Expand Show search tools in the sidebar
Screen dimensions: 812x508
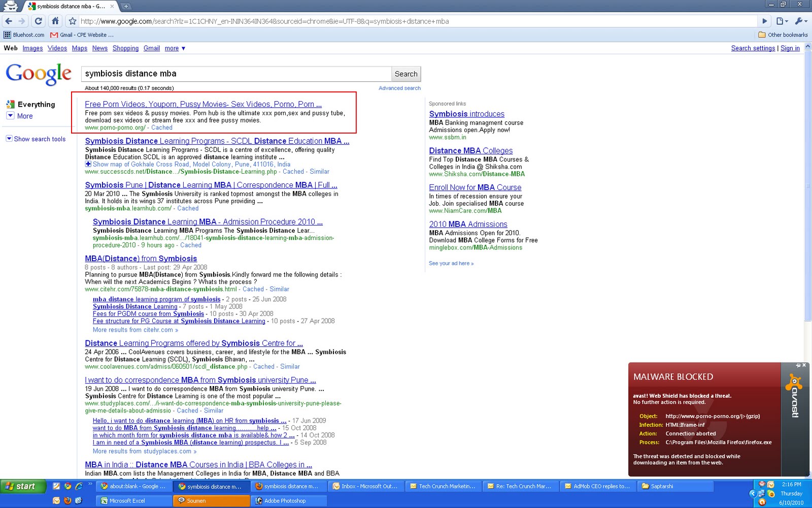tap(36, 139)
